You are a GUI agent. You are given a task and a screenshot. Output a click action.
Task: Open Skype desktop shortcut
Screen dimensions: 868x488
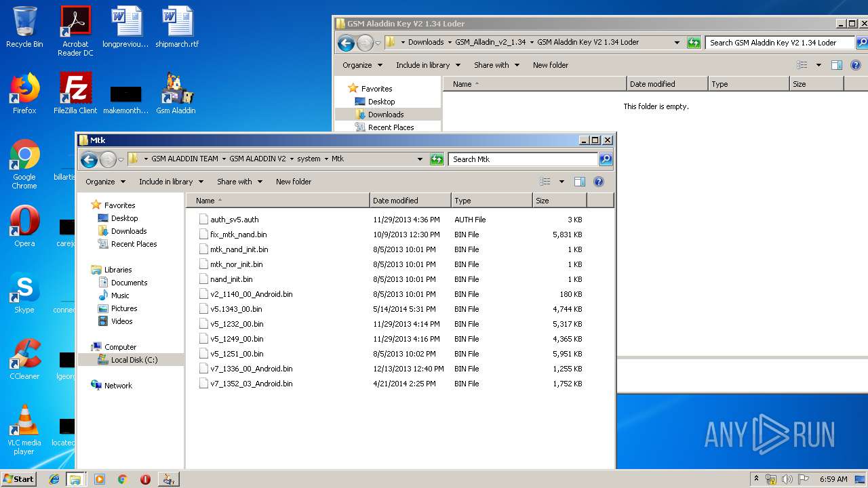click(x=24, y=293)
